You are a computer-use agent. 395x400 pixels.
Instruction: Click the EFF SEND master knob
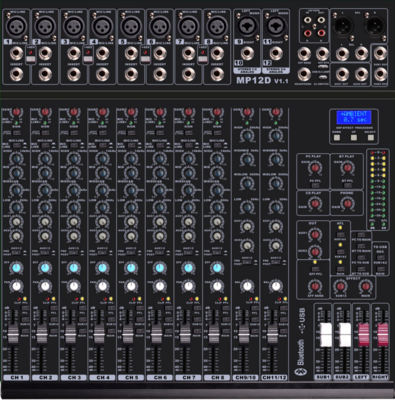click(315, 286)
